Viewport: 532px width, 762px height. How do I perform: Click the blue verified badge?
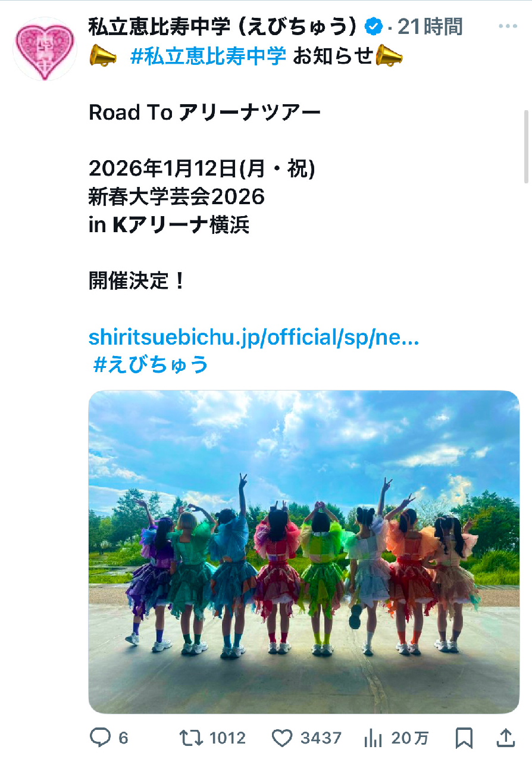point(373,27)
